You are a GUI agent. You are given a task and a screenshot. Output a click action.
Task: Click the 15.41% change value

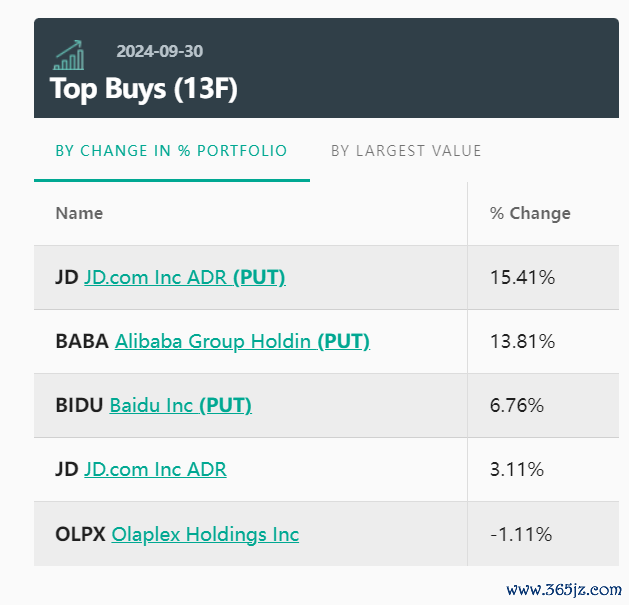click(x=522, y=278)
